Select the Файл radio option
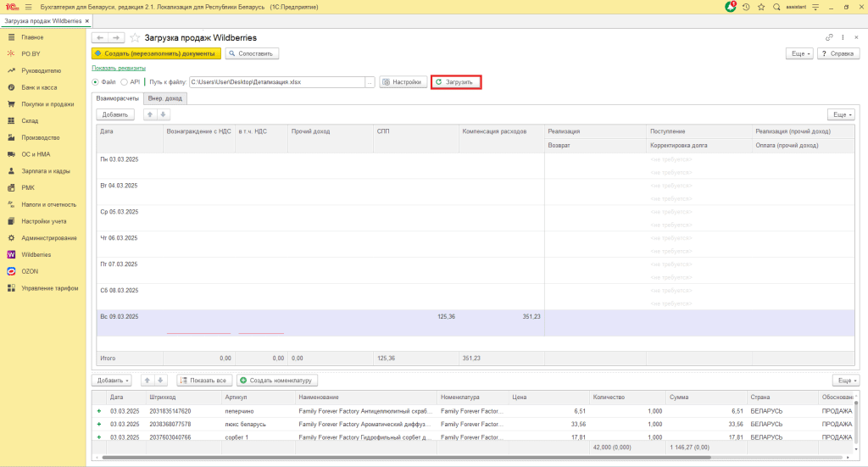The width and height of the screenshot is (868, 467). tap(96, 82)
